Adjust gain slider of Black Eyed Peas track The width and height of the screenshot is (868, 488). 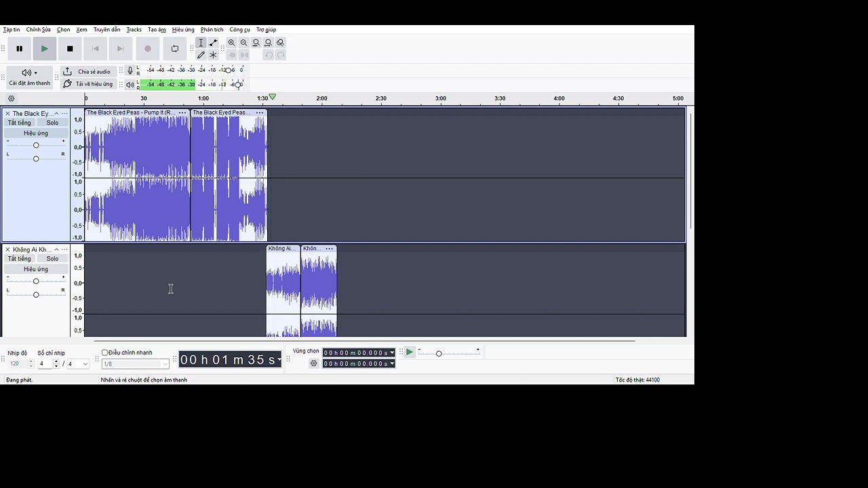(x=36, y=145)
